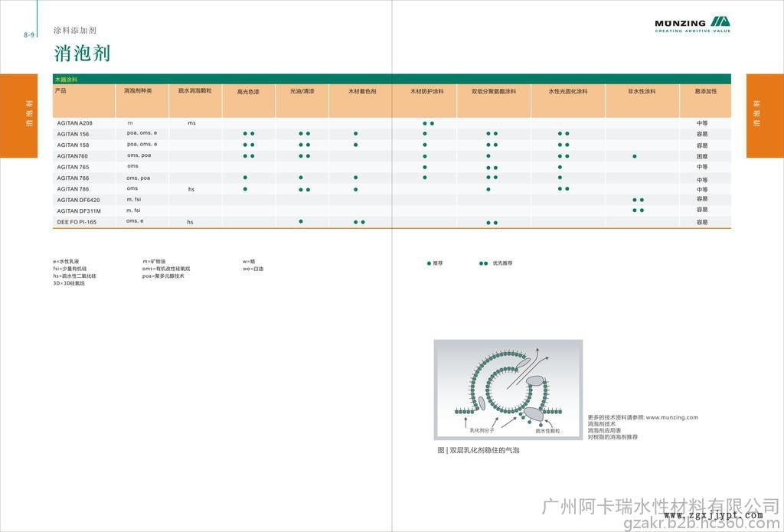This screenshot has height=532, width=784.
Task: Click the bubble diagram illustration
Action: [x=508, y=390]
